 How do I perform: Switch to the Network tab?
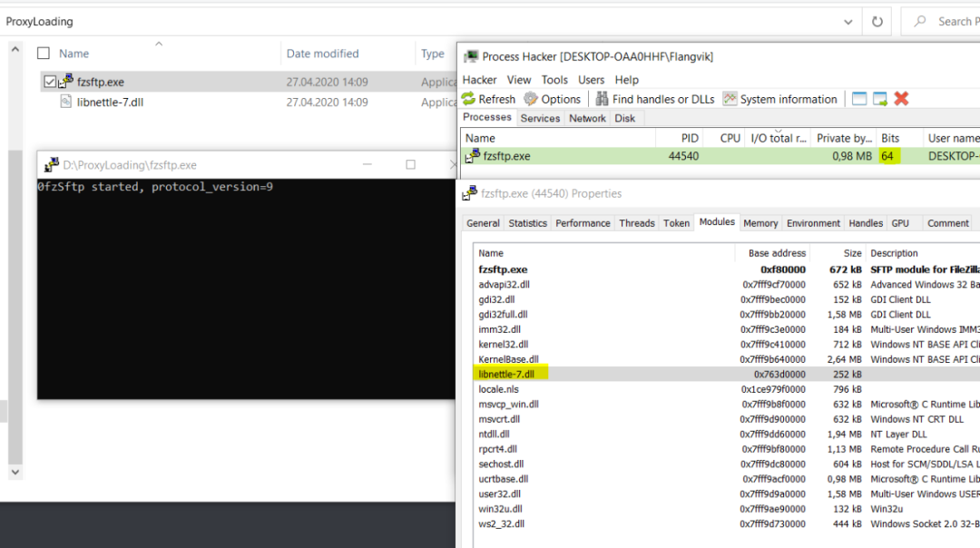[x=587, y=118]
